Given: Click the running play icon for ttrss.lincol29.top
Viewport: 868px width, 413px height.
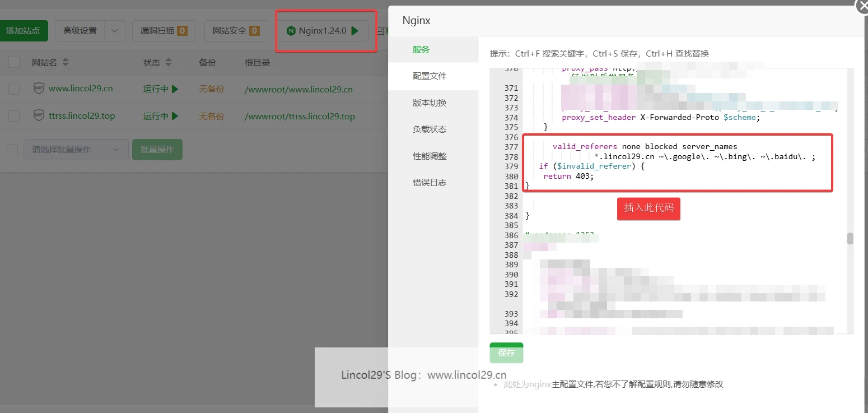Looking at the screenshot, I should click(x=174, y=116).
